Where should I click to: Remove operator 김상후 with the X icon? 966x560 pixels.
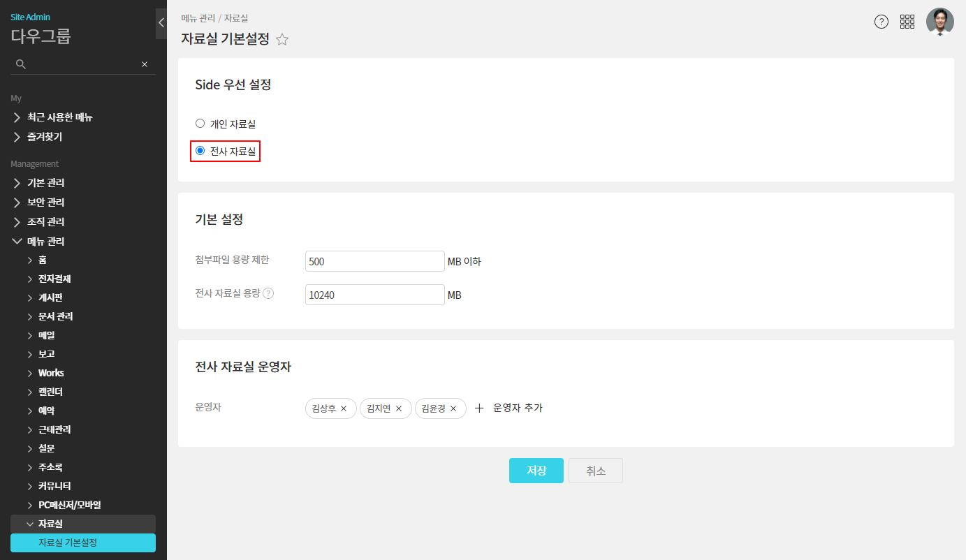[344, 408]
